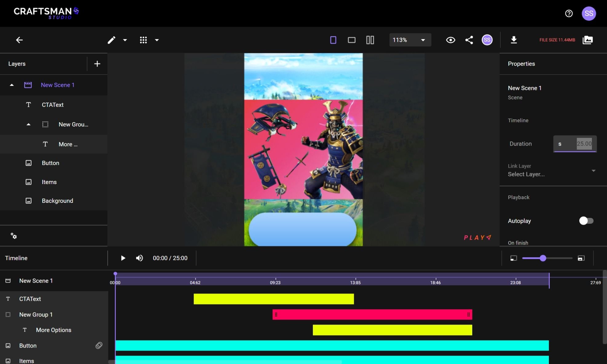Screen dimensions: 607x364
Task: Select the pencil edit tool
Action: pyautogui.click(x=111, y=40)
